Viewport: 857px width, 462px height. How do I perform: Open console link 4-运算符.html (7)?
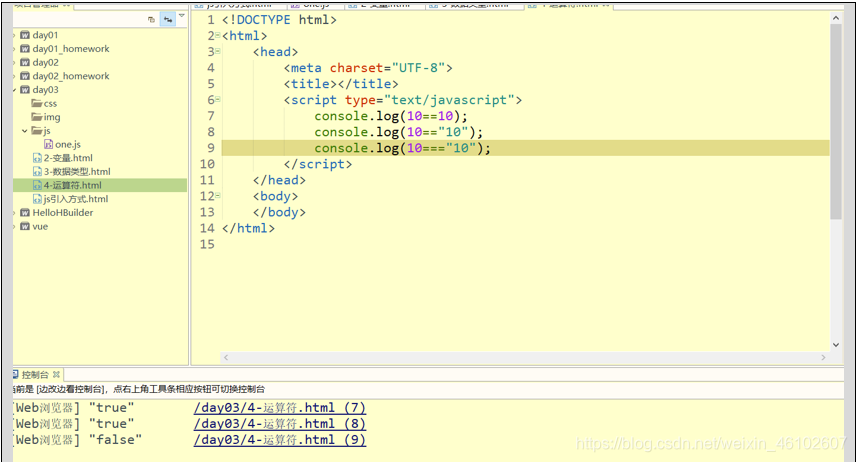tap(280, 408)
